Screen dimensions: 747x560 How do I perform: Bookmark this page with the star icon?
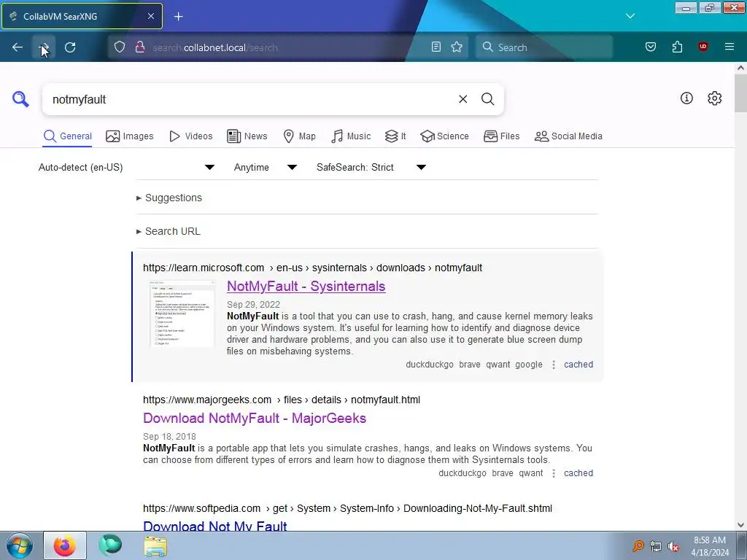pyautogui.click(x=457, y=47)
